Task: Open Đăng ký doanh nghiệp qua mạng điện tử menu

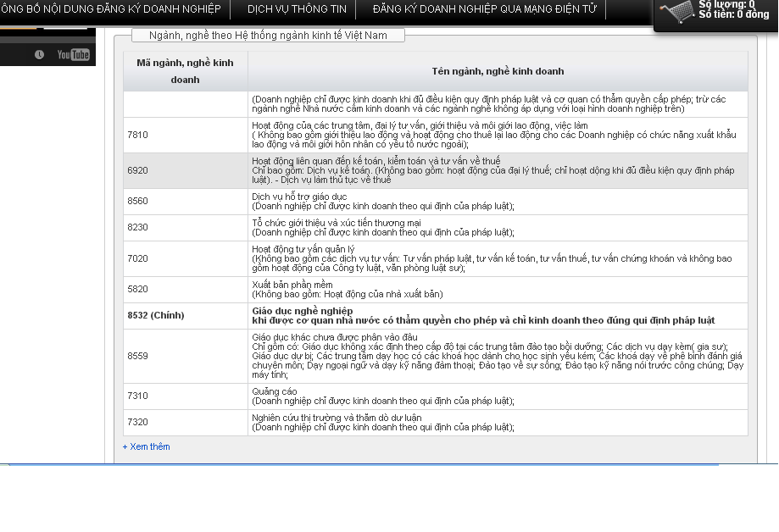Action: point(484,9)
